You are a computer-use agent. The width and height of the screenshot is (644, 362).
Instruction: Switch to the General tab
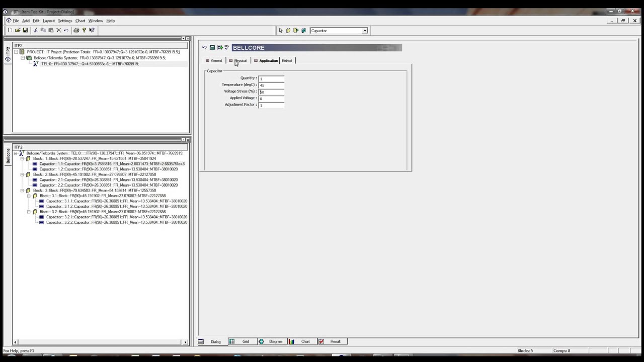click(x=214, y=61)
